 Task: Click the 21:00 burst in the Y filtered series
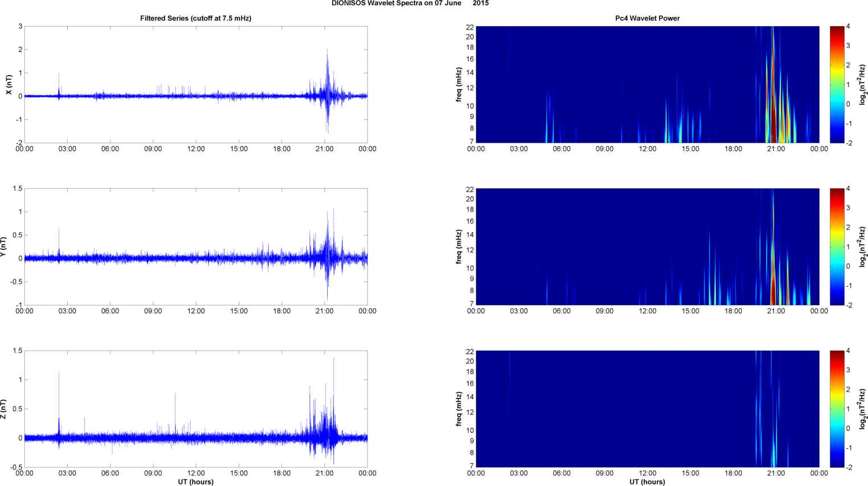328,256
